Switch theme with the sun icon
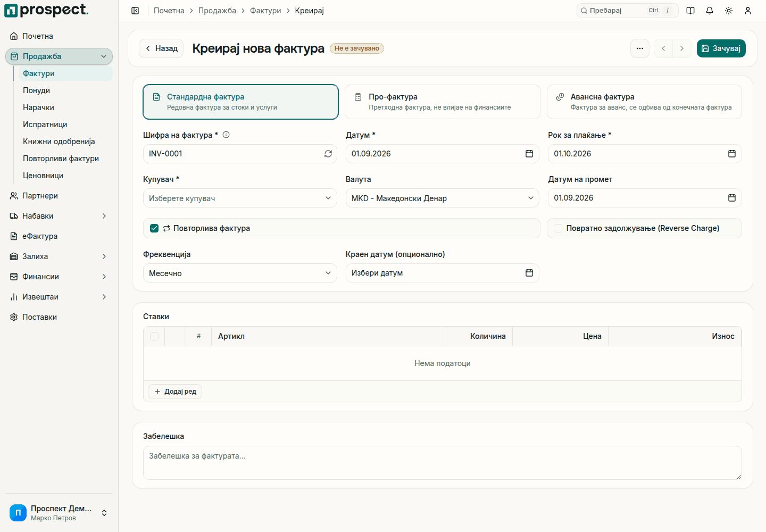The image size is (766, 532). click(729, 11)
